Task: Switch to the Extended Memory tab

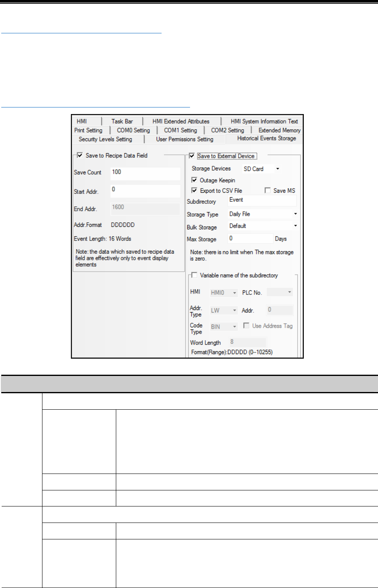Action: [x=279, y=130]
